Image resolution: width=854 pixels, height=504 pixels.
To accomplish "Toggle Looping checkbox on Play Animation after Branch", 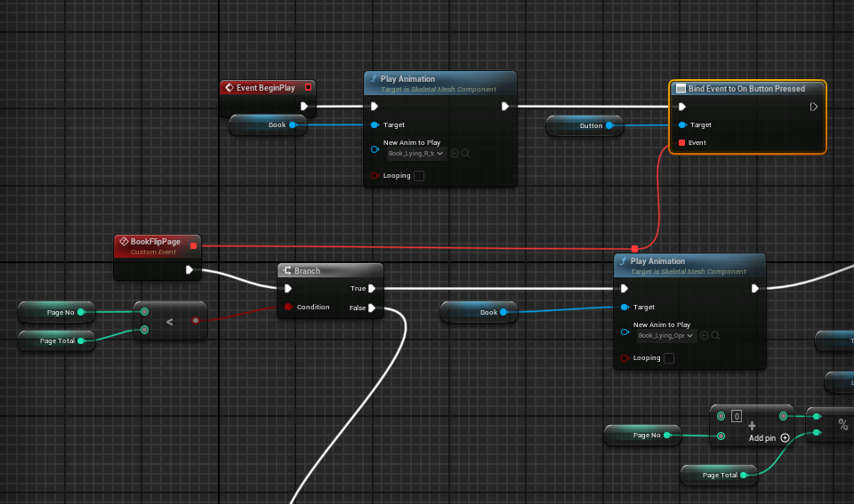I will (669, 358).
